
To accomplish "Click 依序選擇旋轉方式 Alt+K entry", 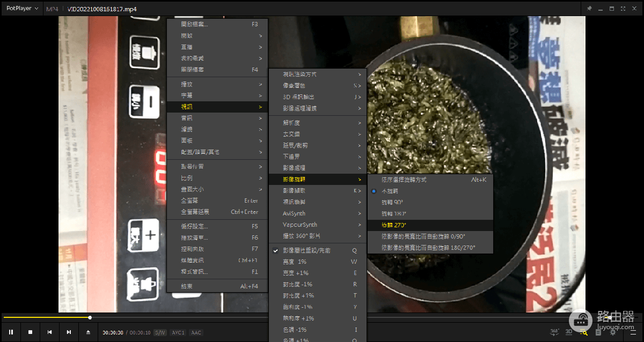I will (x=430, y=180).
